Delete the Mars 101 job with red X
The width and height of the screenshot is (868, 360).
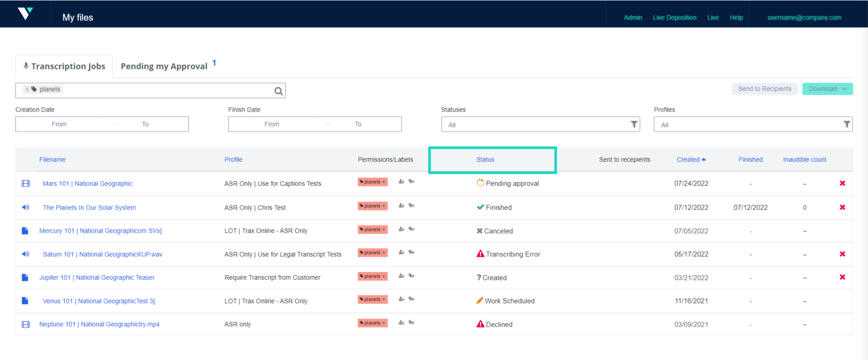(842, 183)
